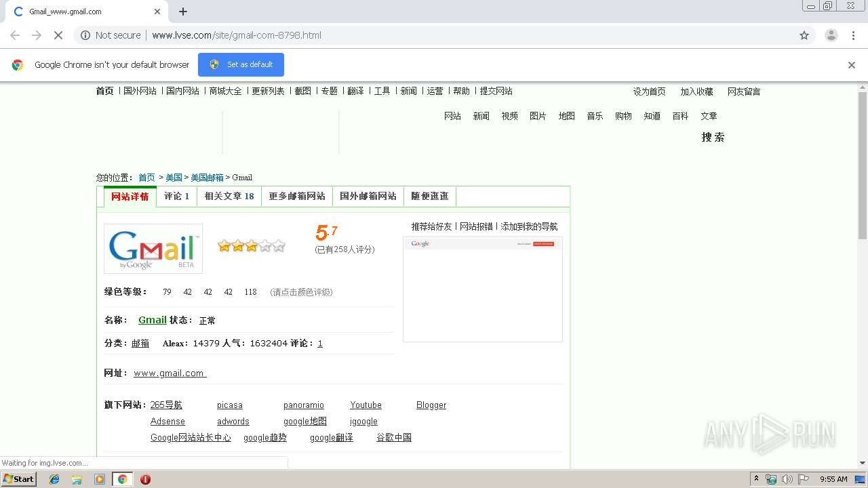Click the 邮箱 category link
868x488 pixels.
140,344
